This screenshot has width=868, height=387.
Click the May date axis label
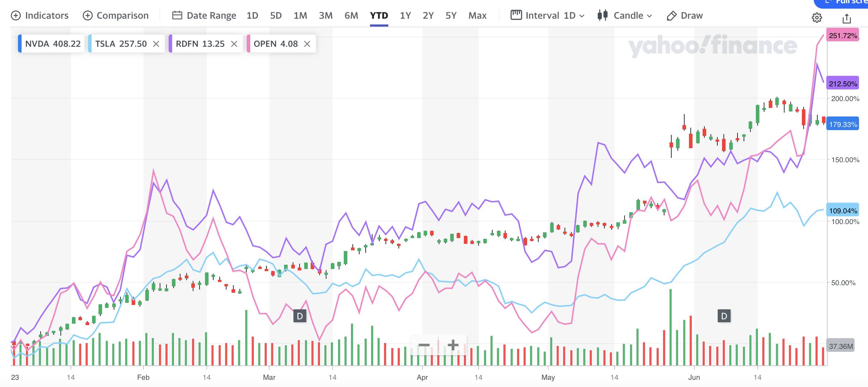(x=548, y=377)
